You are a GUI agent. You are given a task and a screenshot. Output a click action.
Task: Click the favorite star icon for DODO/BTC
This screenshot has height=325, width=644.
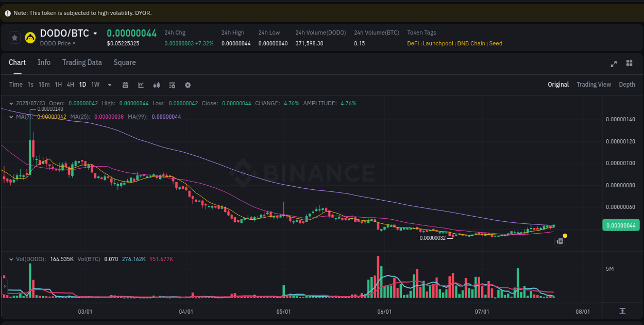[x=14, y=37]
